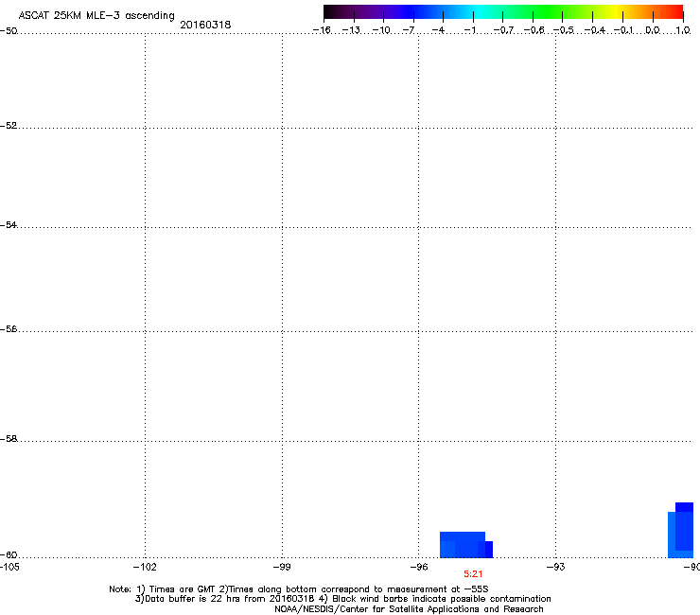Click the -0.4 color bar label

(x=595, y=30)
